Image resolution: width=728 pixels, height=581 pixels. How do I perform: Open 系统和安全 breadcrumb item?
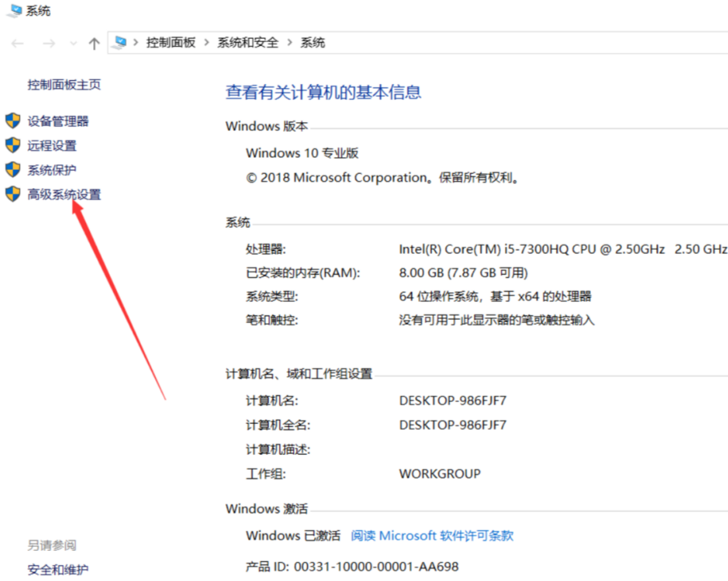pos(248,43)
